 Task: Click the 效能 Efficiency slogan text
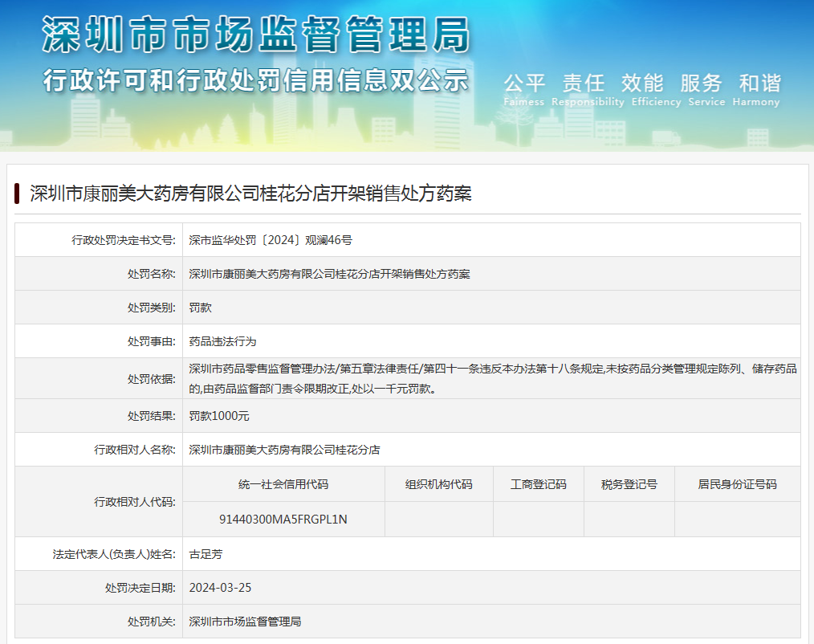[x=656, y=90]
